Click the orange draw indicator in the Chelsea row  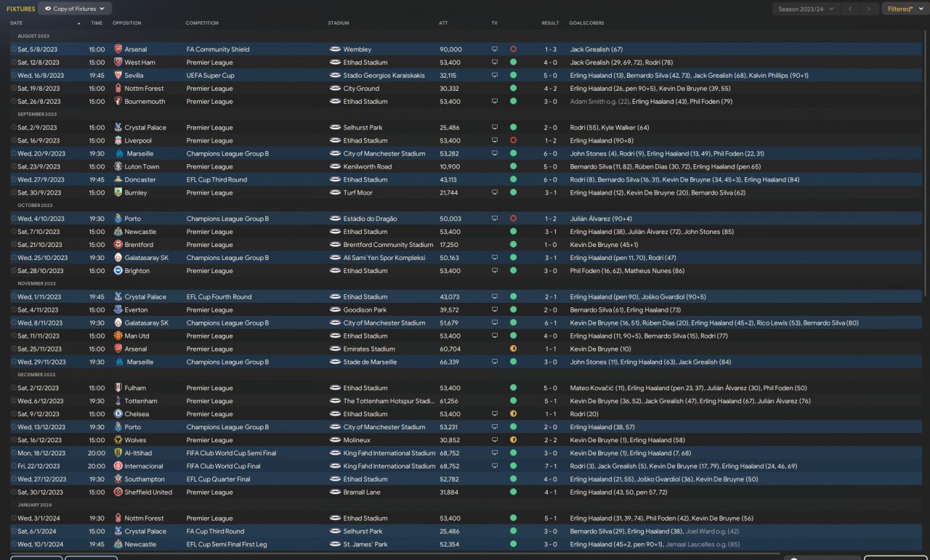[x=514, y=414]
